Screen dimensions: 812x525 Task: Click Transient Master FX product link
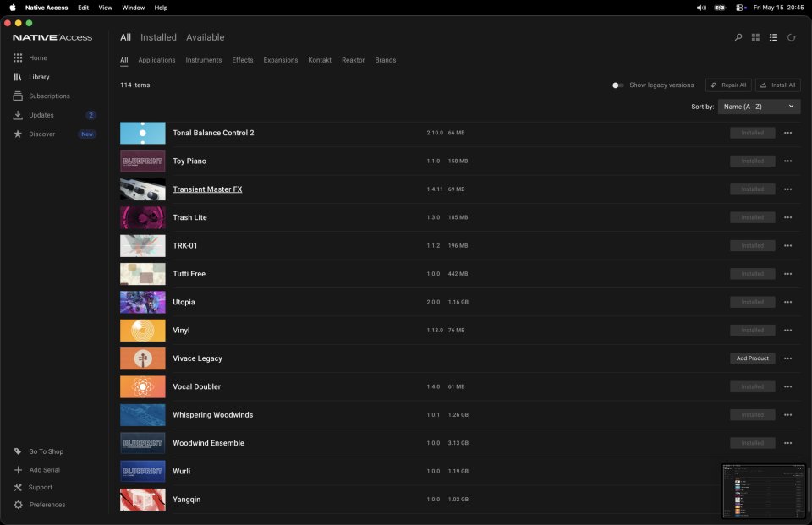click(207, 189)
